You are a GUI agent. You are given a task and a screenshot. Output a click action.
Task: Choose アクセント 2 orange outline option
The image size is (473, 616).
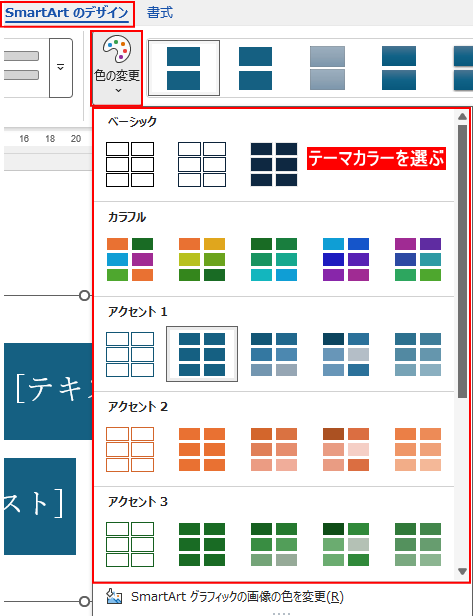(x=130, y=449)
